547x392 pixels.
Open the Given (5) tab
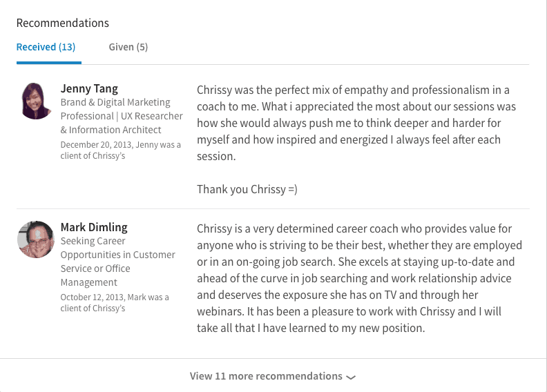[x=128, y=47]
